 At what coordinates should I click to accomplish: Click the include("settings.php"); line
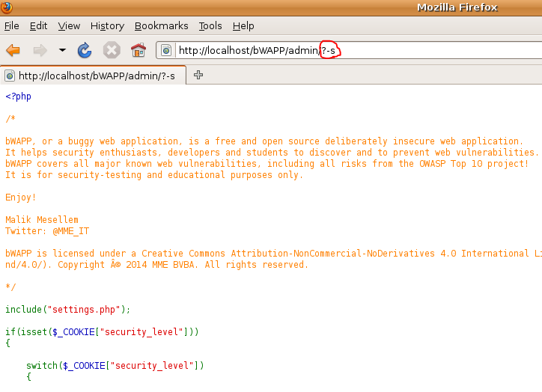pos(67,309)
